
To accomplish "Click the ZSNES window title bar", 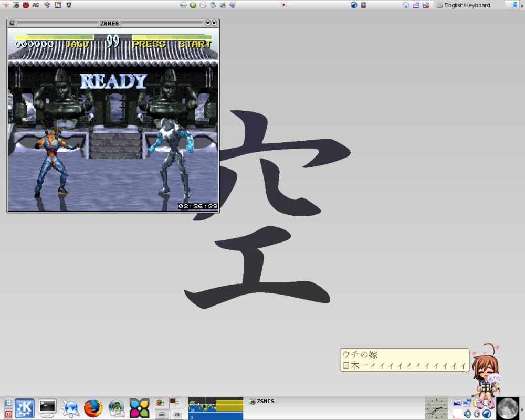I will (x=110, y=23).
